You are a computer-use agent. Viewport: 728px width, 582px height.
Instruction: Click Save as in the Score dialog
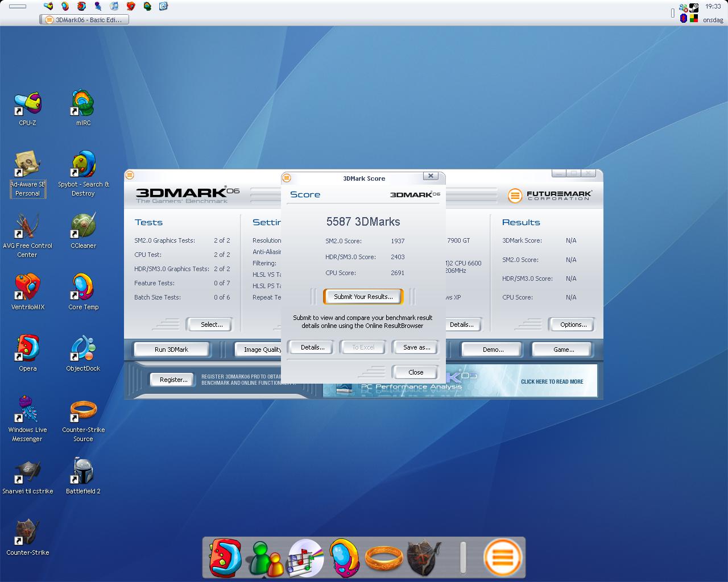(416, 347)
